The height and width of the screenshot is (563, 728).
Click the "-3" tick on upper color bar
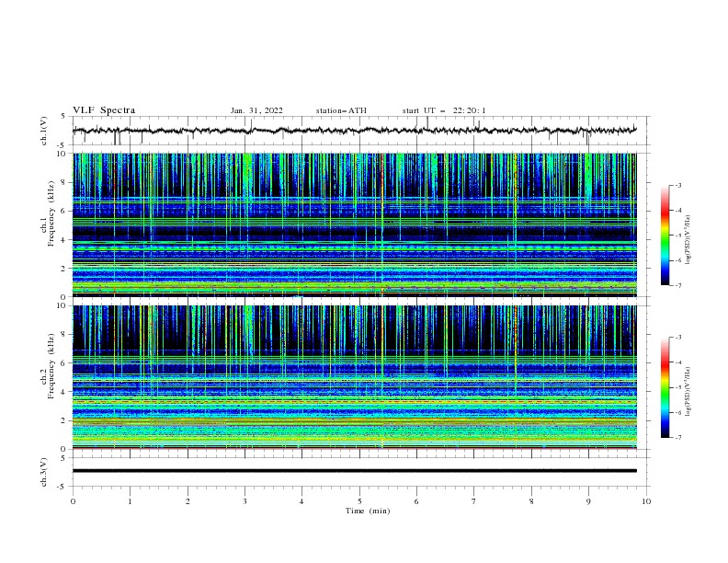(677, 185)
